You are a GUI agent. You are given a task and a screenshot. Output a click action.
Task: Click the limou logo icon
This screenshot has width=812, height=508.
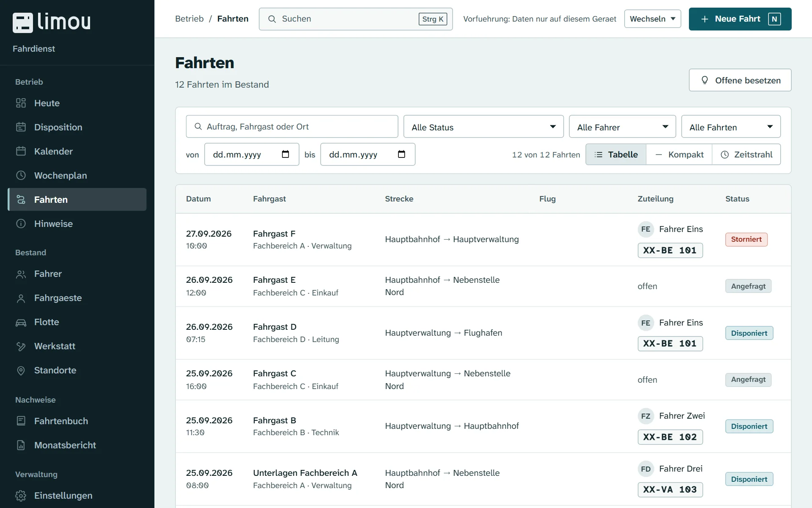[23, 22]
